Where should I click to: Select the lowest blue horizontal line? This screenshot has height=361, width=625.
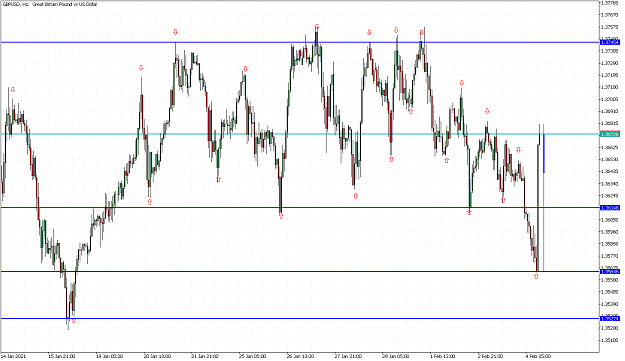[300, 319]
